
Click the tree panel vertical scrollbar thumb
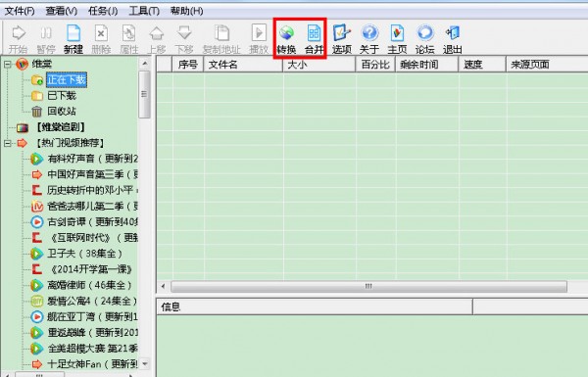pos(144,94)
